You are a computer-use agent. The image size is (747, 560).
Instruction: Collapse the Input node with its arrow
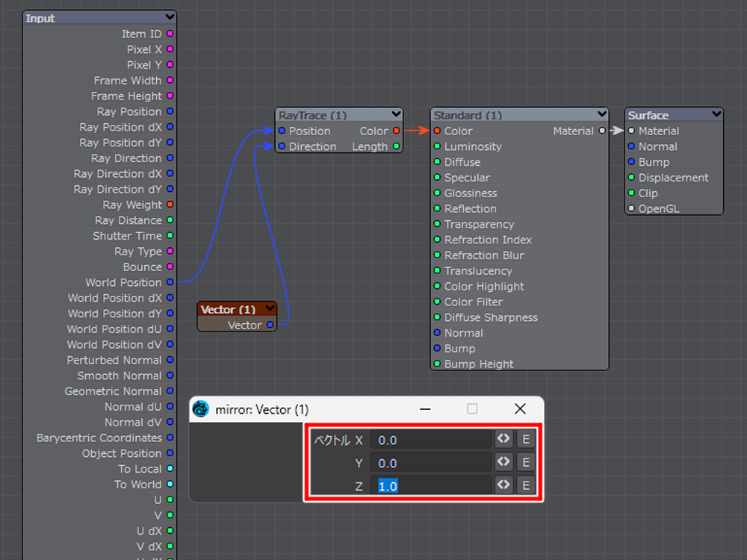170,17
